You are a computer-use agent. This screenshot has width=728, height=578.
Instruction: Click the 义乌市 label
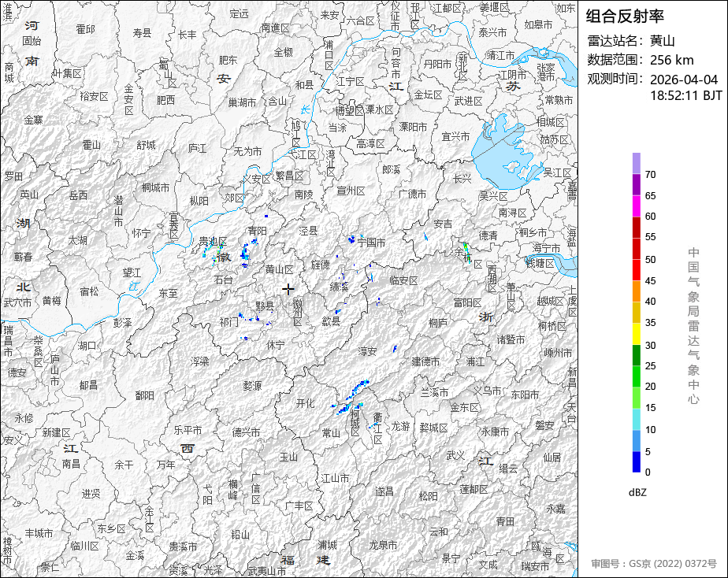(x=487, y=391)
